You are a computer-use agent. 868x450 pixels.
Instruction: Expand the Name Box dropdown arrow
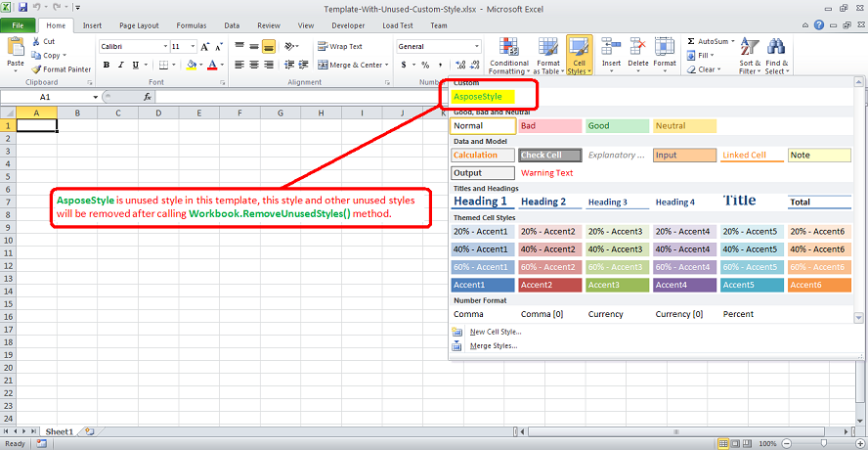pyautogui.click(x=95, y=98)
